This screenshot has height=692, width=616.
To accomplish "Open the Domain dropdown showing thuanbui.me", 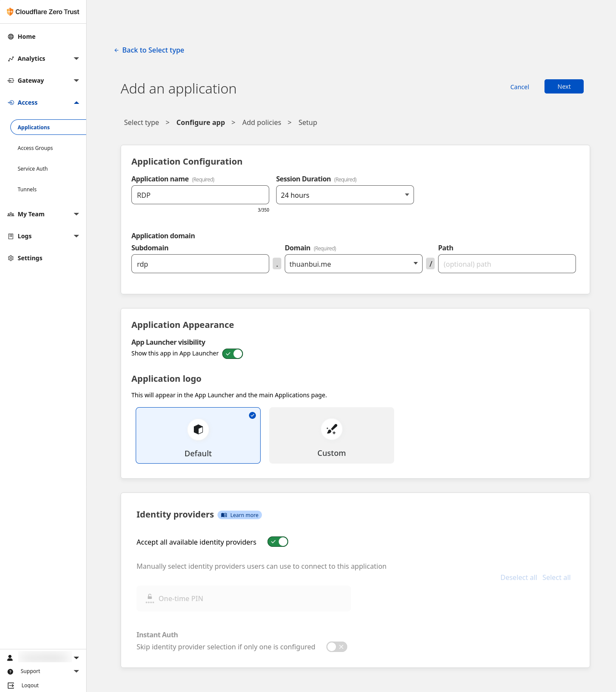I will [353, 264].
